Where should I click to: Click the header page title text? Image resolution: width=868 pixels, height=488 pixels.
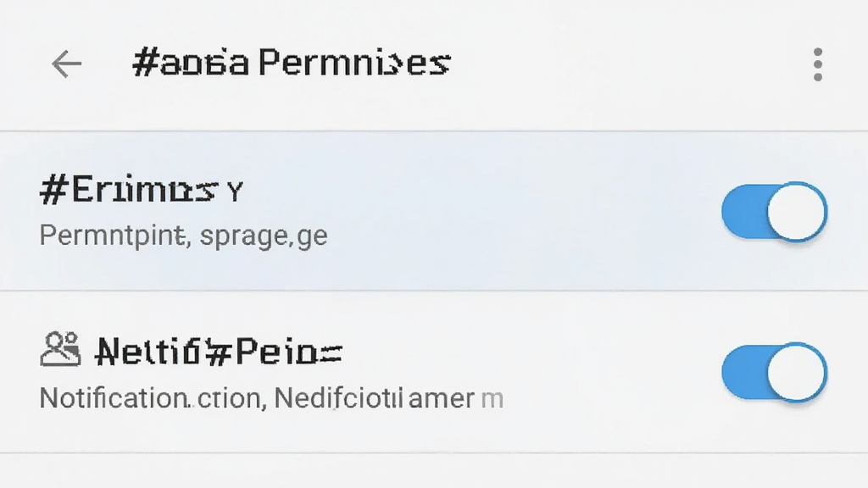[292, 62]
